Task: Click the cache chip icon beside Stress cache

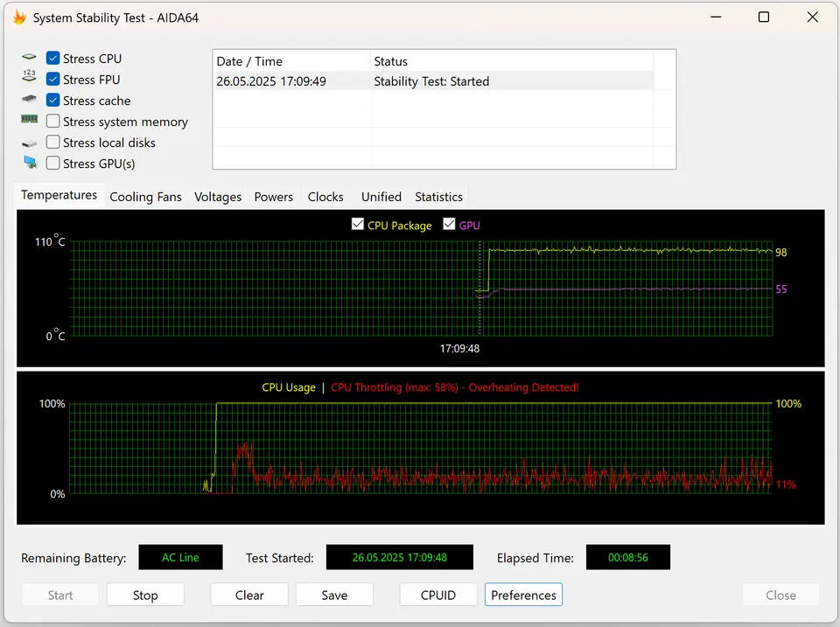Action: (29, 99)
